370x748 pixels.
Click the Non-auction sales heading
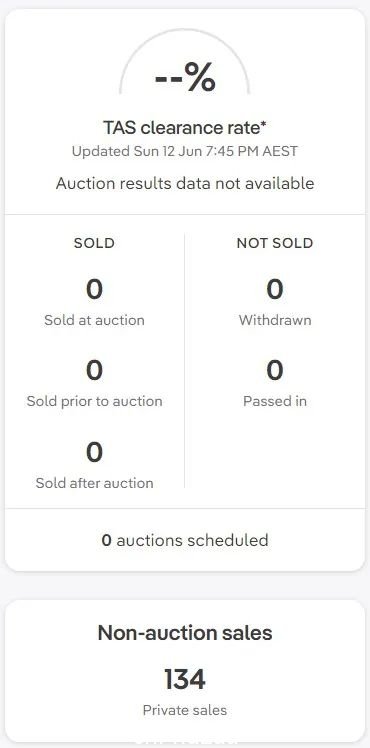tap(185, 633)
